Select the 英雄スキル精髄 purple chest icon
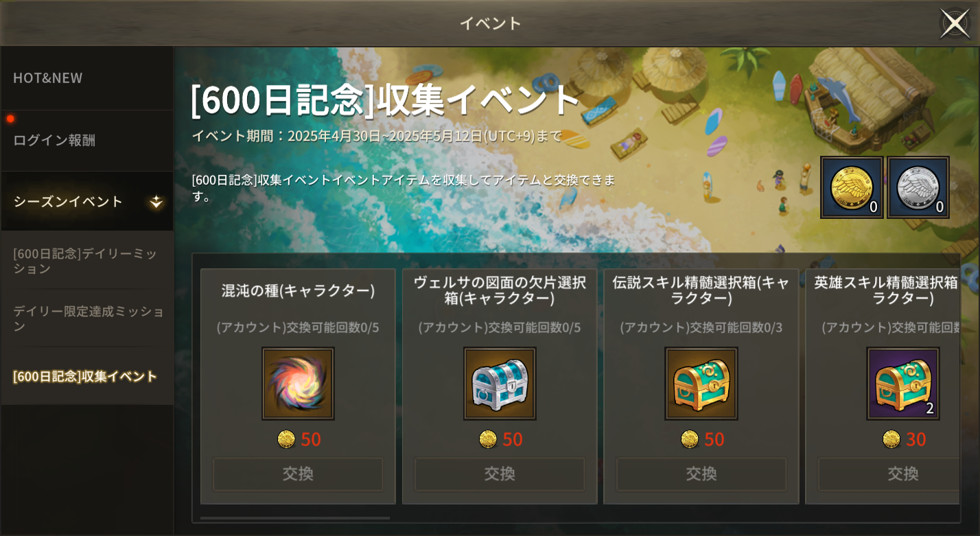The image size is (980, 536). (903, 384)
